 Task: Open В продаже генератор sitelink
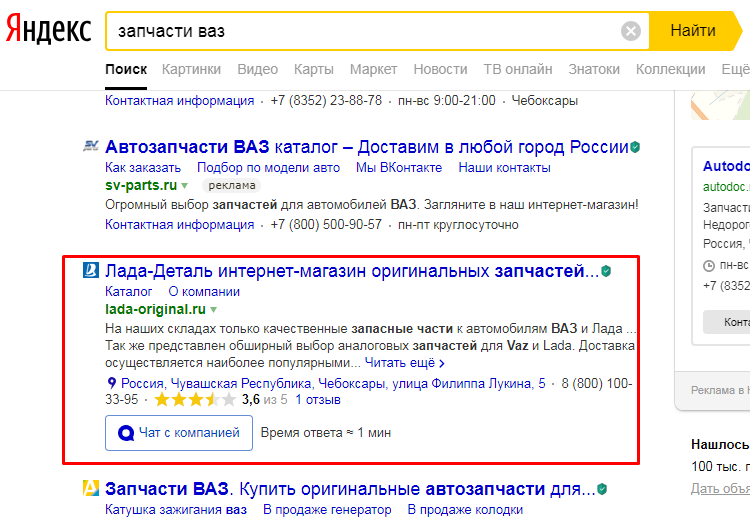coord(327,510)
